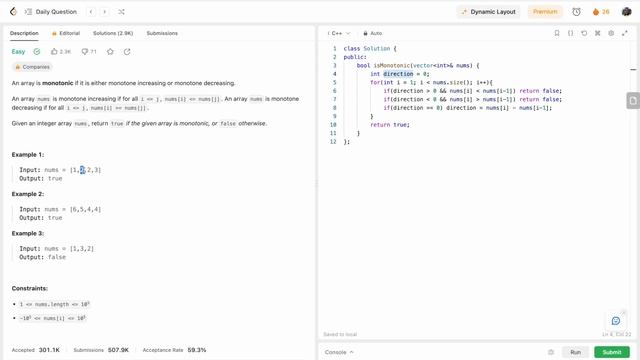View the streak fire icon
Viewport: 640px width, 360px height.
pos(596,12)
